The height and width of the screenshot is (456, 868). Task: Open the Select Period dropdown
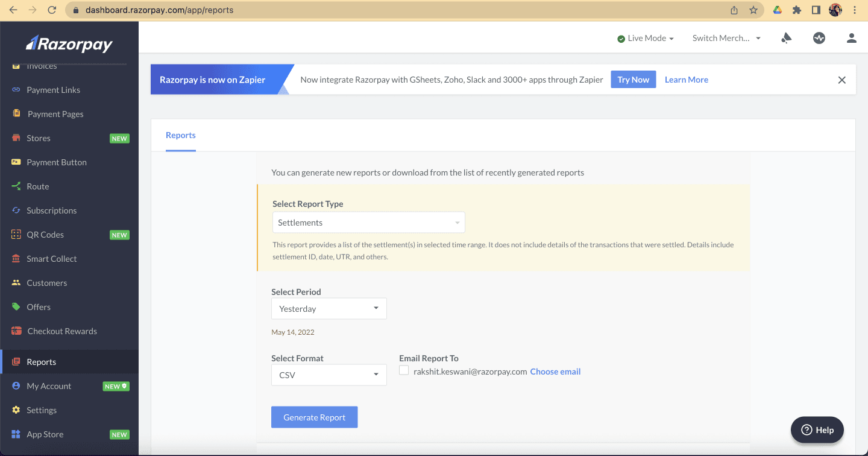coord(329,308)
